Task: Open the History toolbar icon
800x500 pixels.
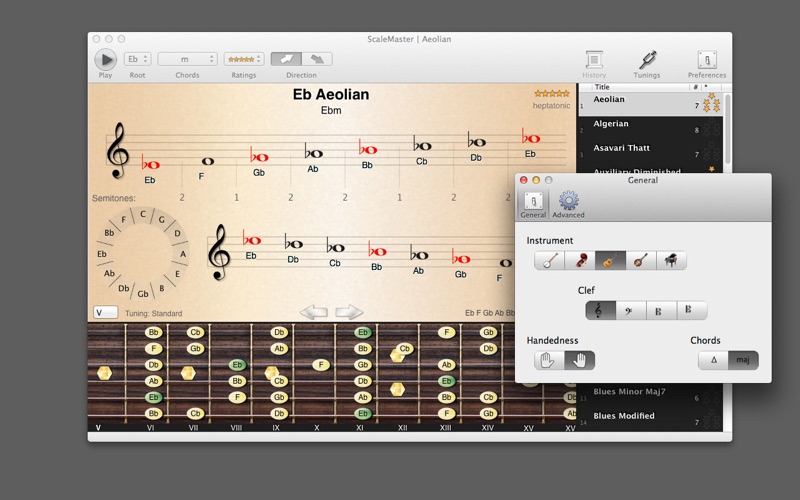Action: (x=594, y=64)
